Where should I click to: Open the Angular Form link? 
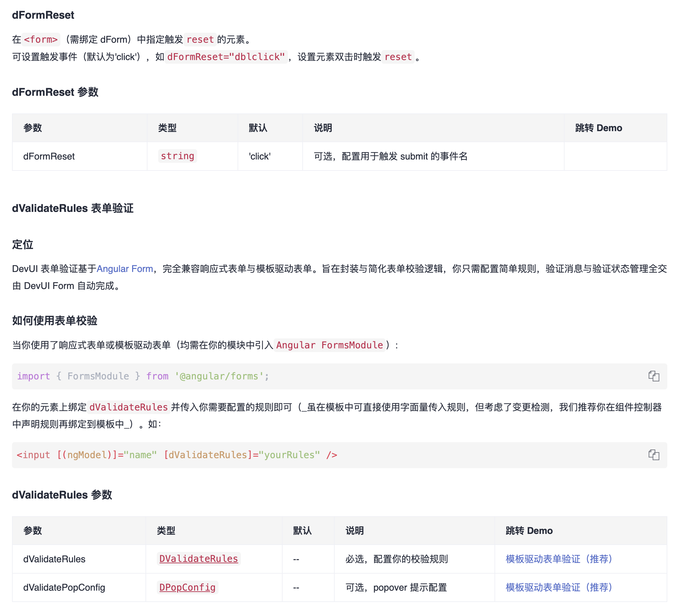(x=125, y=269)
